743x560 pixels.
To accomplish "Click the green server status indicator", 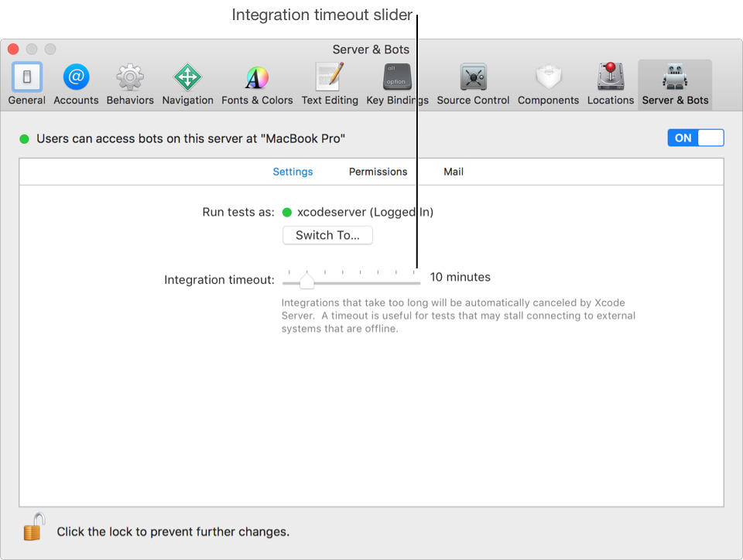I will pyautogui.click(x=23, y=138).
